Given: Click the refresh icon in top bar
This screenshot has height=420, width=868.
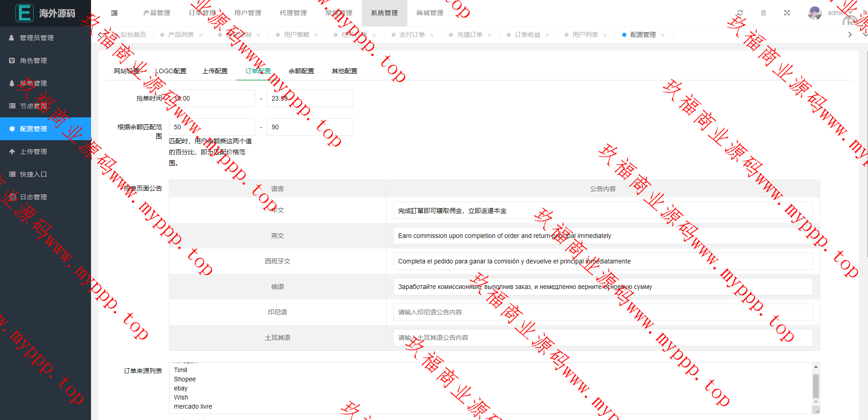Looking at the screenshot, I should (x=740, y=13).
